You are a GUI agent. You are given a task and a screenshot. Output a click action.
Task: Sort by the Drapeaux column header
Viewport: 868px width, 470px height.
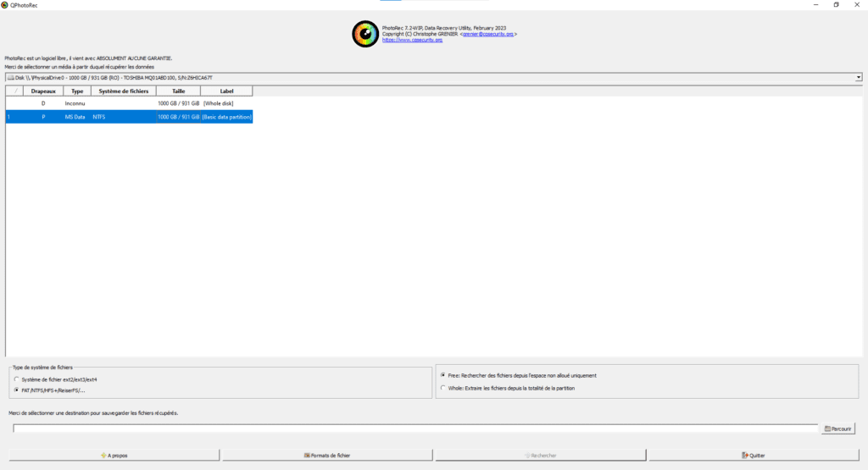43,91
